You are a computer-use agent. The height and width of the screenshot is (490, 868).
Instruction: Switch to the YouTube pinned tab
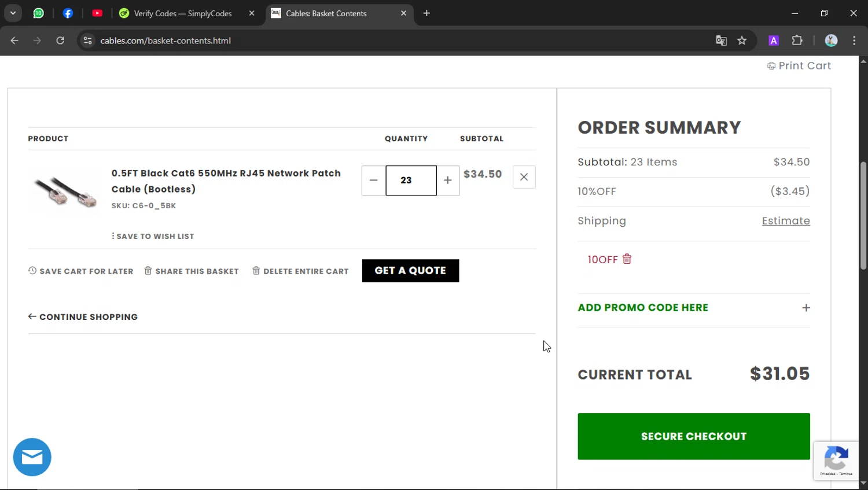tap(97, 13)
